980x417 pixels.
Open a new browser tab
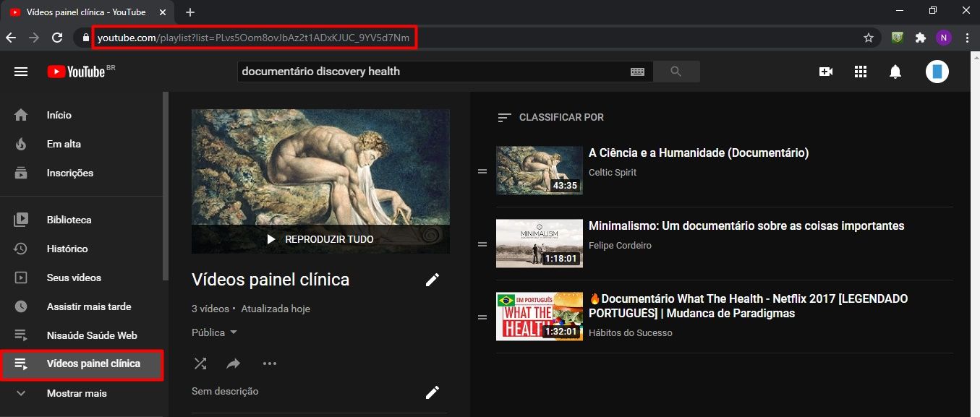(190, 12)
